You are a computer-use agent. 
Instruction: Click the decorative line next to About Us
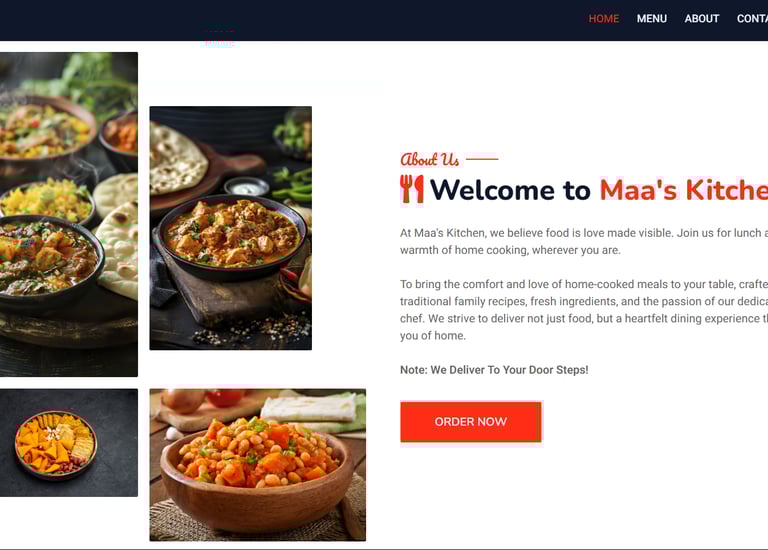click(482, 159)
